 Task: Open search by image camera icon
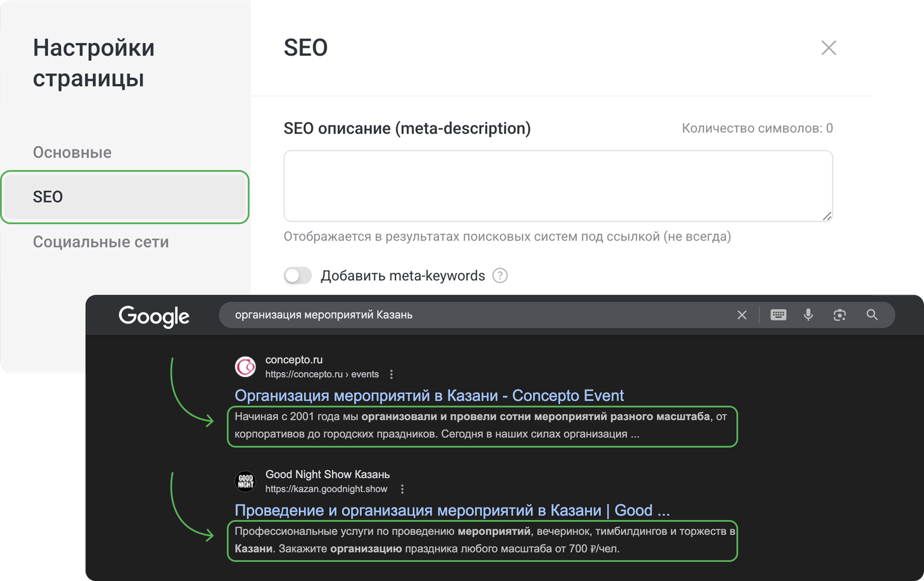(839, 315)
